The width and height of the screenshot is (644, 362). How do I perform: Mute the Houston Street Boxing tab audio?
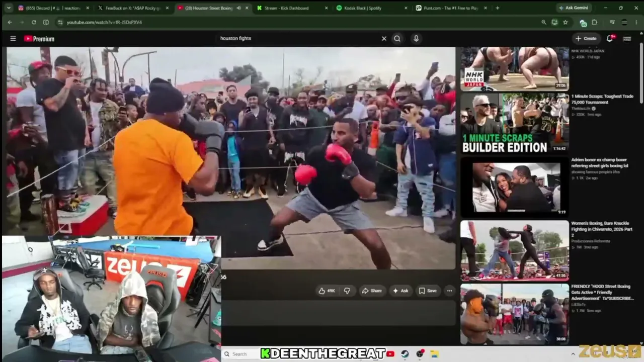(238, 8)
